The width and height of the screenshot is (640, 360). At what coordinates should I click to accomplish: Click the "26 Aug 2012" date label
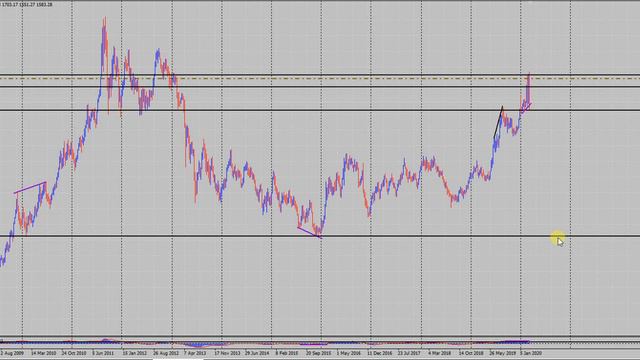coord(166,353)
